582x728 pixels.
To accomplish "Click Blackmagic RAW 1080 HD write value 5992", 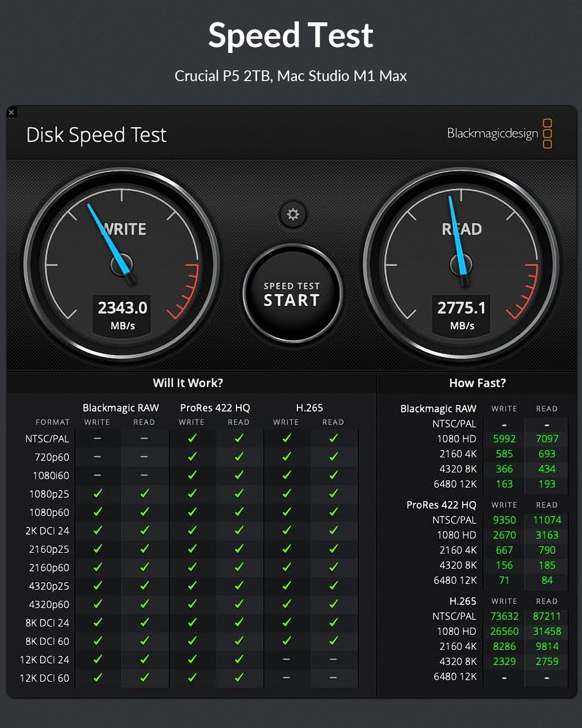I will click(x=504, y=439).
